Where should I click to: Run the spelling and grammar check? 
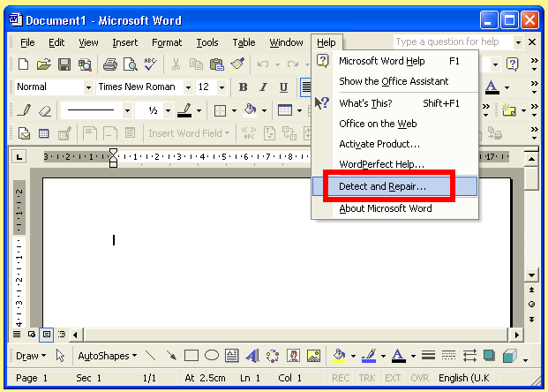pos(151,64)
